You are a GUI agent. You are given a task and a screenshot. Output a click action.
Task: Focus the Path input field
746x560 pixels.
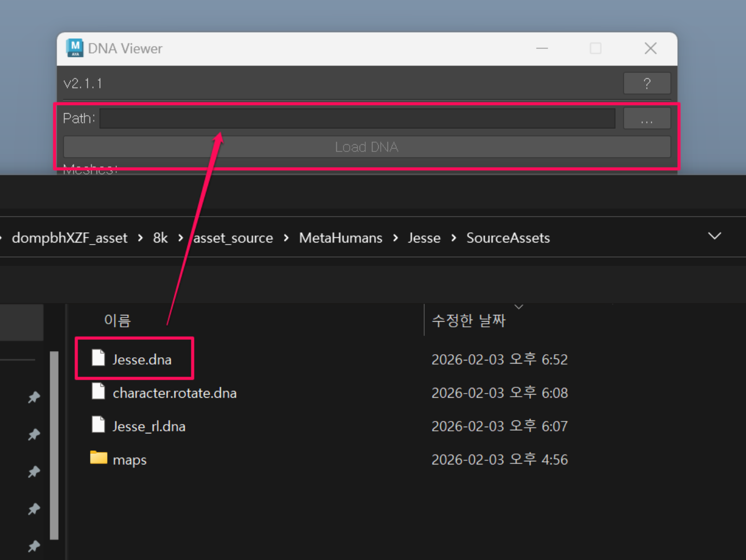point(357,119)
